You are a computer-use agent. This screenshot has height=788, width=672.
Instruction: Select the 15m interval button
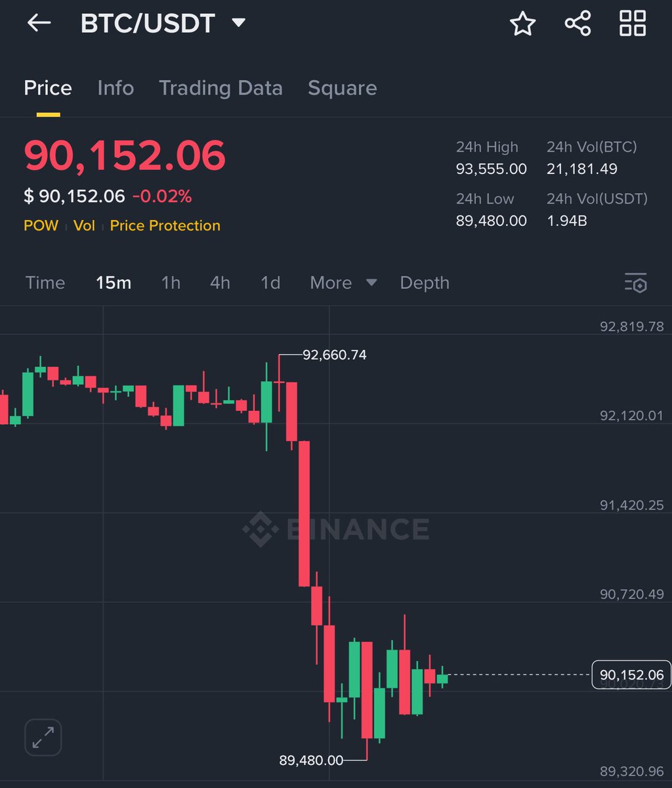113,283
